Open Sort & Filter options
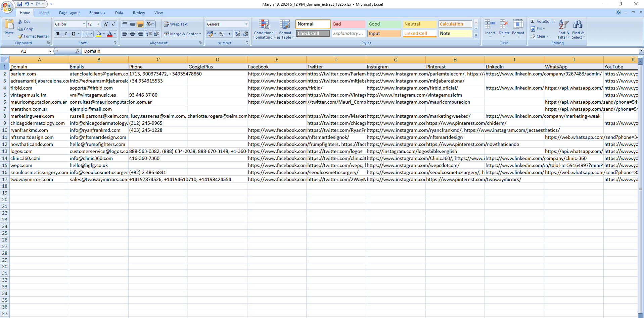Screen dimensions: 644x318 [x=564, y=29]
